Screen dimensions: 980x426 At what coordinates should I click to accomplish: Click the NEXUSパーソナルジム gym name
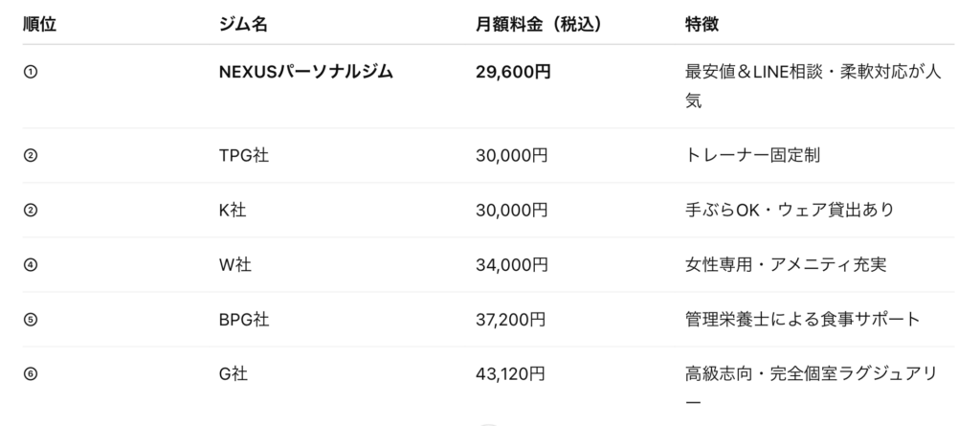[x=305, y=72]
